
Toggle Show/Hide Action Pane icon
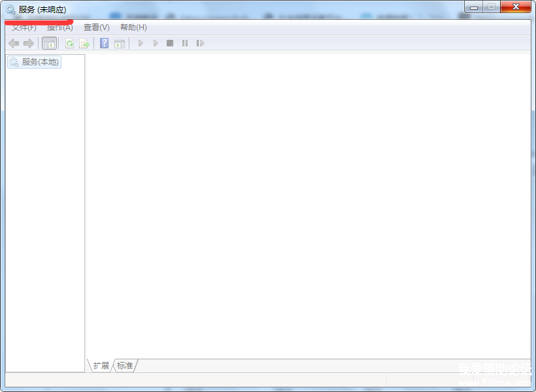[120, 44]
